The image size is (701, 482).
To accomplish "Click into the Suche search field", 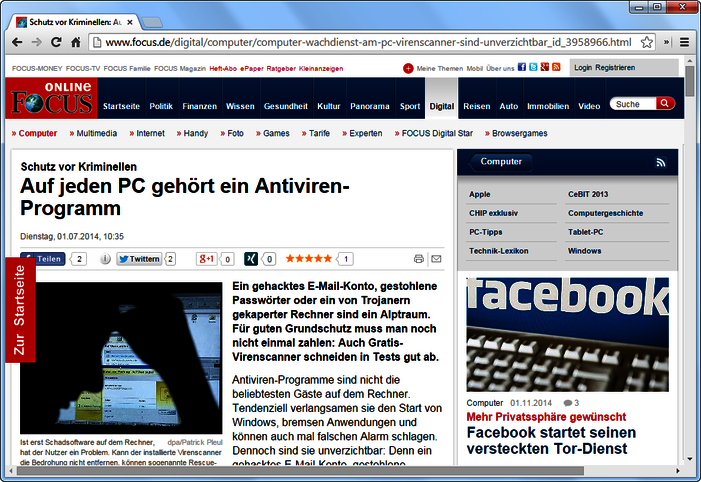I will 632,104.
